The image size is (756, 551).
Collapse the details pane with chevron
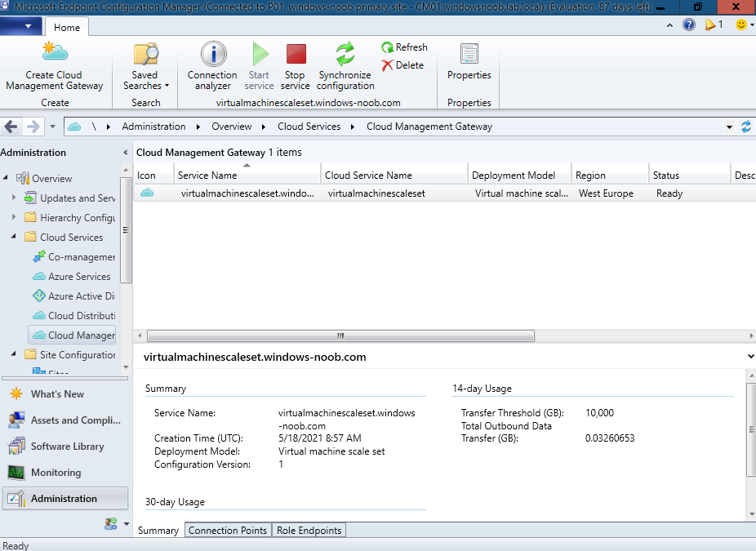pyautogui.click(x=751, y=356)
